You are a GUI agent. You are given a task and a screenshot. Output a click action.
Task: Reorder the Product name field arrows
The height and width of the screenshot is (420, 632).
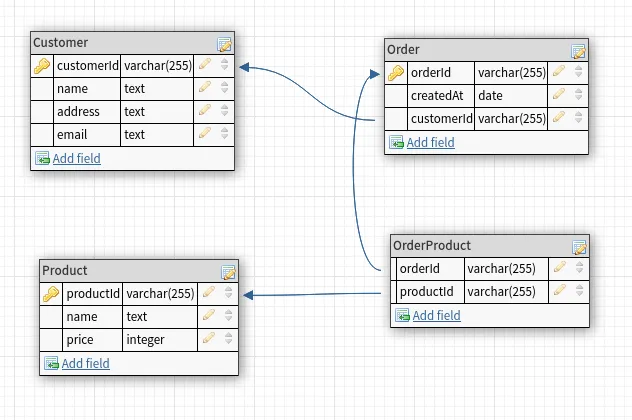coord(229,316)
